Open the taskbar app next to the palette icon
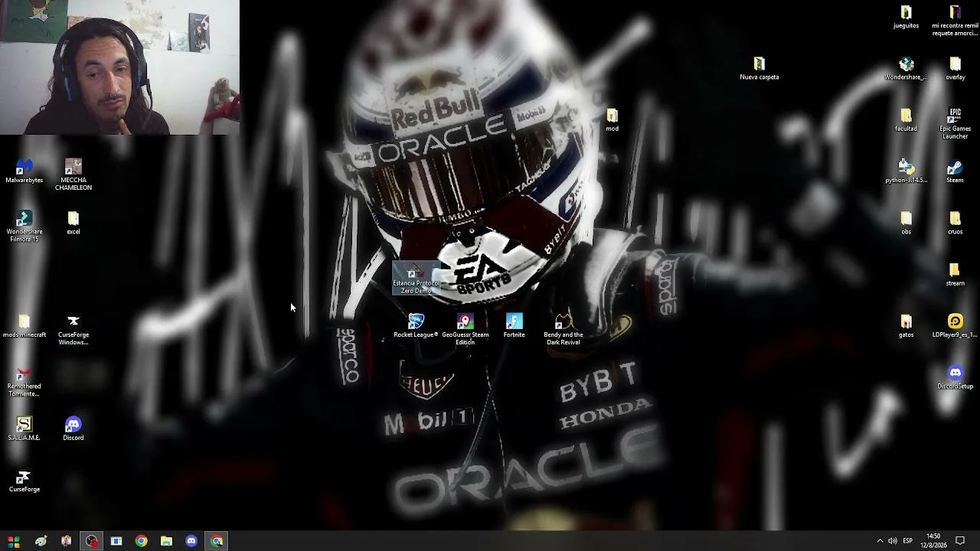980x551 pixels. [x=66, y=541]
